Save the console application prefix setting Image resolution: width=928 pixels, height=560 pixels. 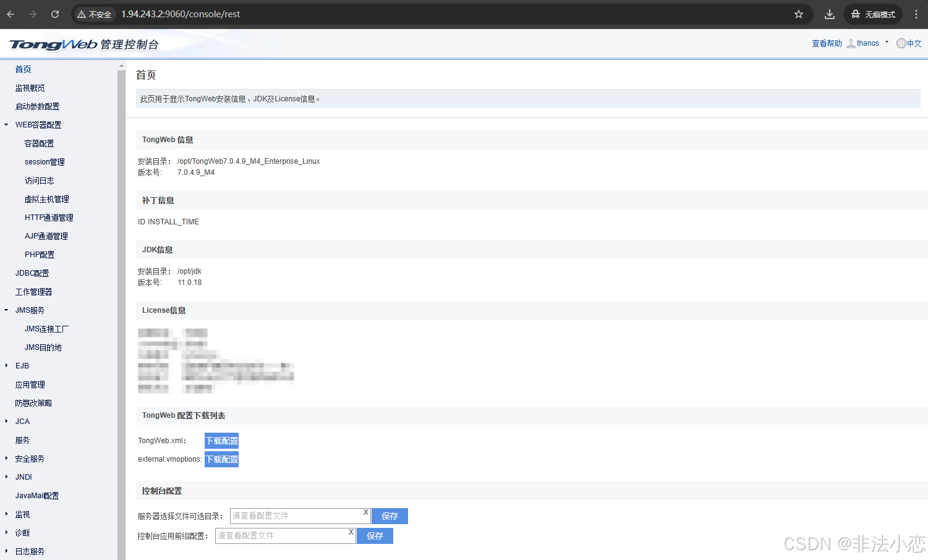pyautogui.click(x=375, y=536)
